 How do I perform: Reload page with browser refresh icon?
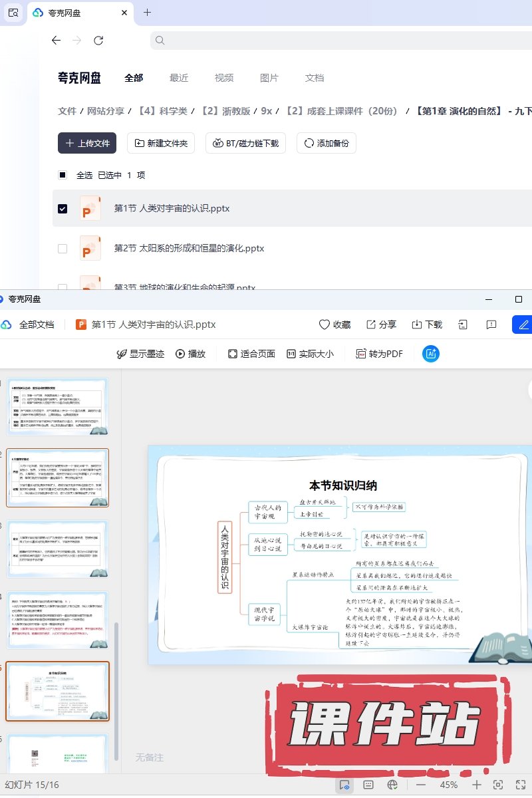[98, 41]
